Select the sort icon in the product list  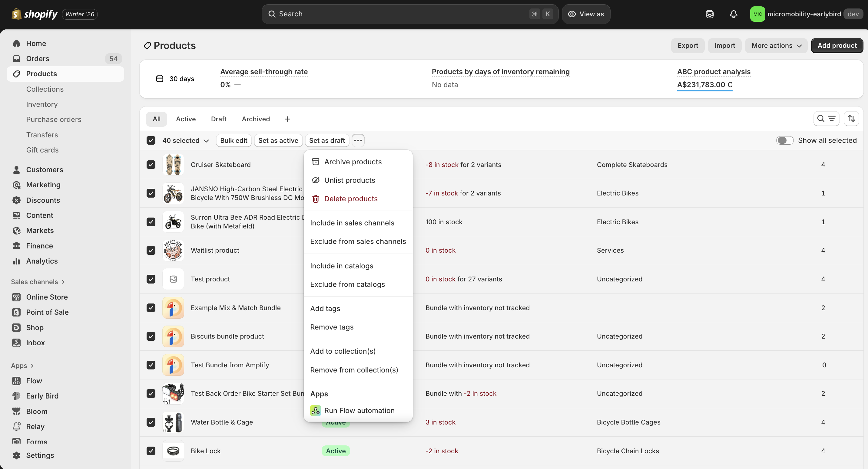click(x=851, y=119)
